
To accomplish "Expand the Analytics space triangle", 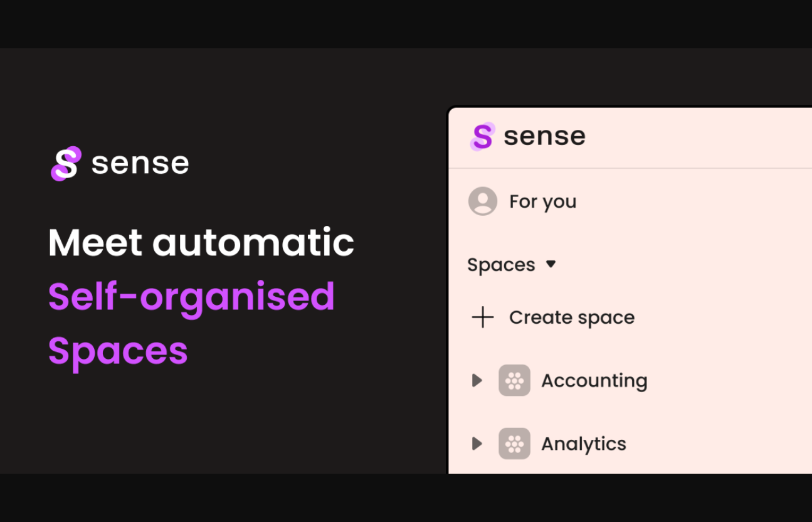I will point(477,444).
